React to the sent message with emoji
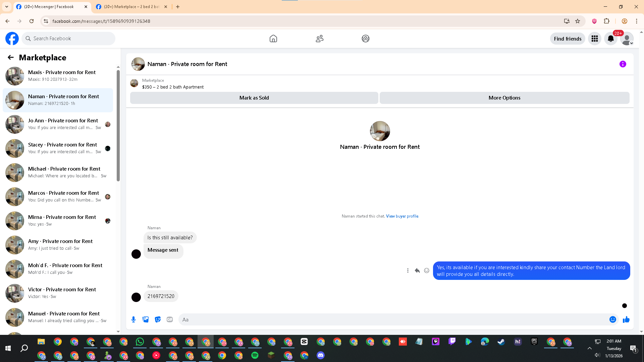The width and height of the screenshot is (644, 362). [x=426, y=270]
